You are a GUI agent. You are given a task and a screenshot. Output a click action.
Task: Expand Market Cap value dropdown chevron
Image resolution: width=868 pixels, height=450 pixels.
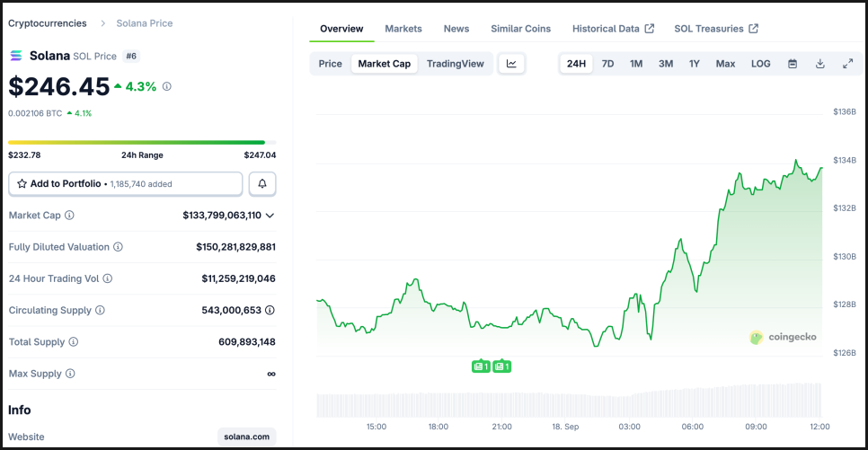(x=270, y=216)
